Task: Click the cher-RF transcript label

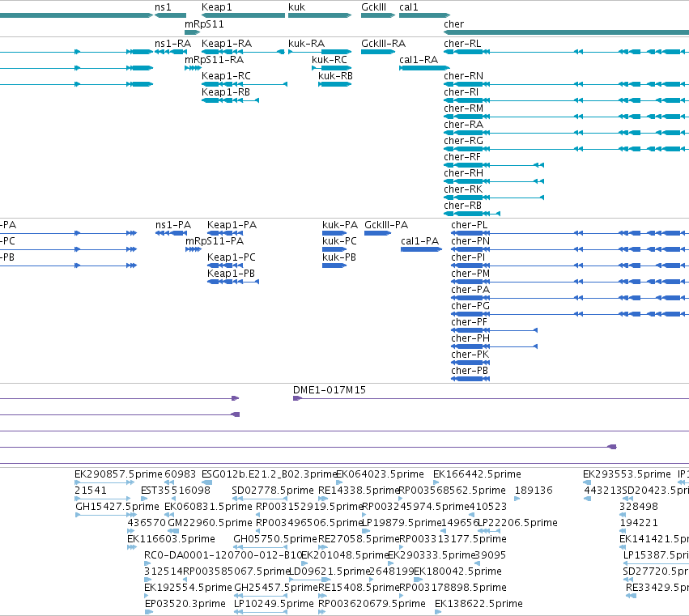Action: tap(462, 157)
